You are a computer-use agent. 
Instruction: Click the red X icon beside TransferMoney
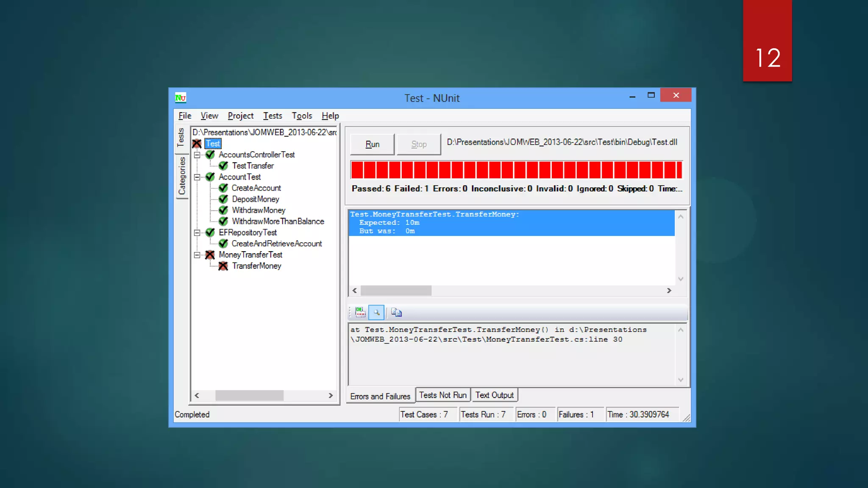[223, 266]
